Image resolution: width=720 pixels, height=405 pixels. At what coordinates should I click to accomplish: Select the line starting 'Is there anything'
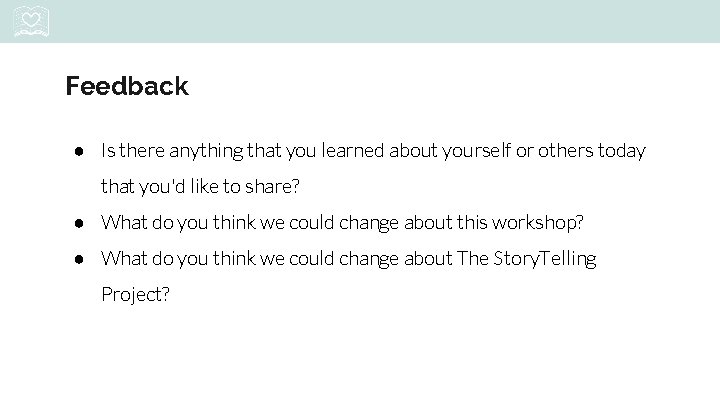tap(373, 151)
